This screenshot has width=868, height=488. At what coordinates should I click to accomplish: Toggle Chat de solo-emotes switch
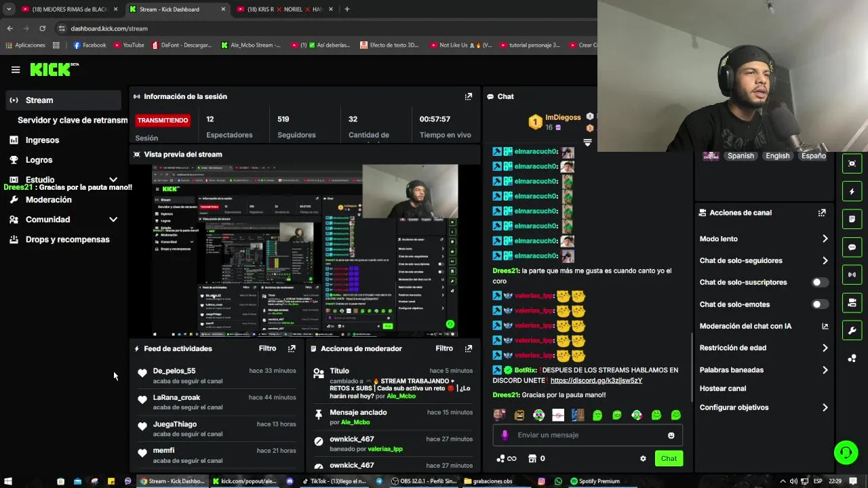820,304
